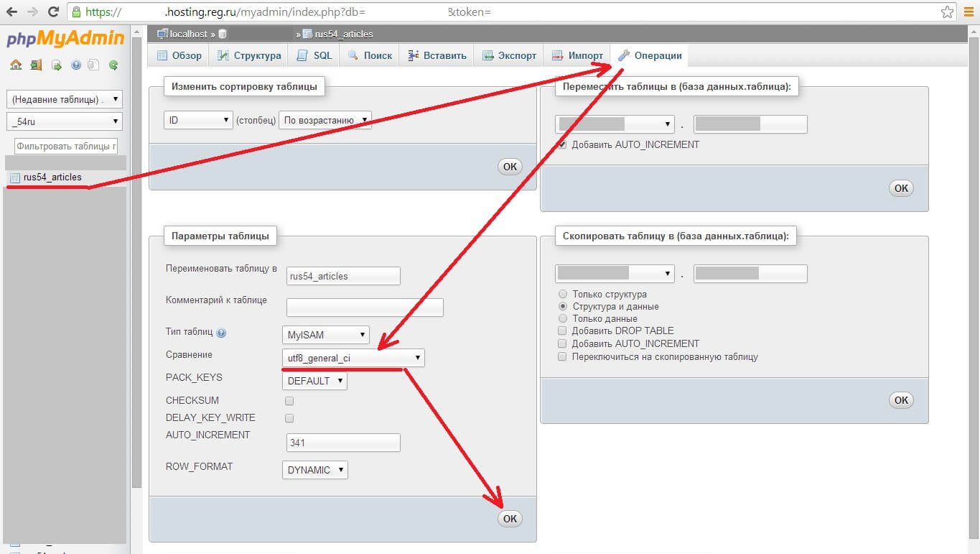Select Только структура radio option
Viewport: 980px width, 554px height.
[563, 295]
